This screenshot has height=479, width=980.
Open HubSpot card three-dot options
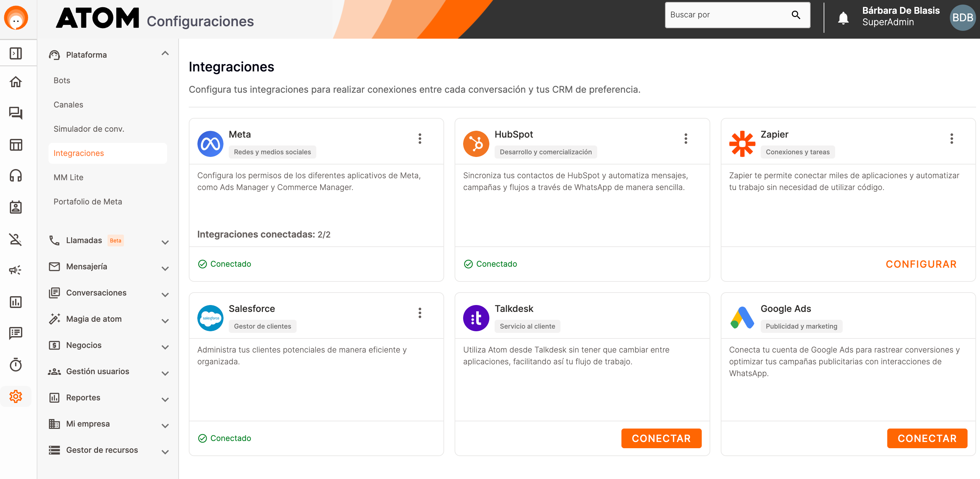tap(686, 139)
